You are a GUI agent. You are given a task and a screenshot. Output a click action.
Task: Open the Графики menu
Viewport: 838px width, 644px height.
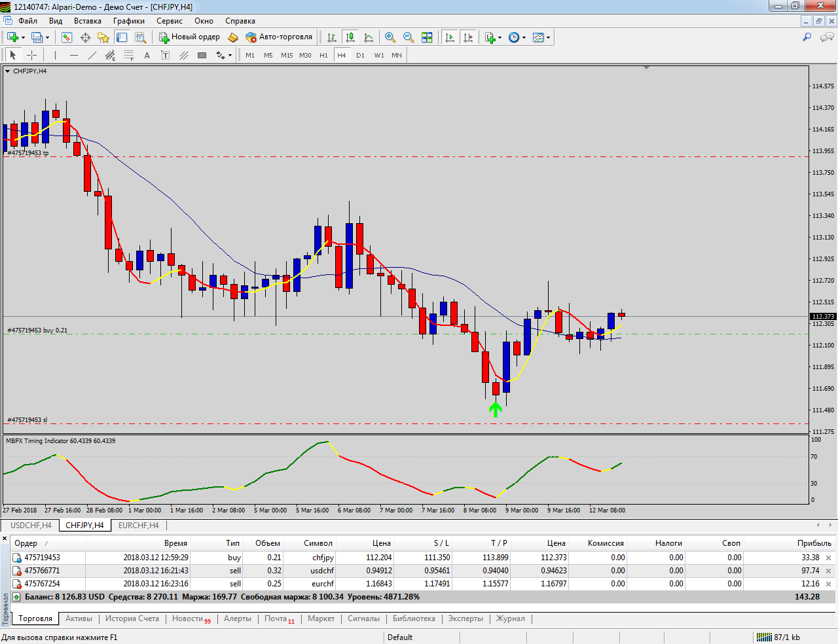(x=129, y=21)
